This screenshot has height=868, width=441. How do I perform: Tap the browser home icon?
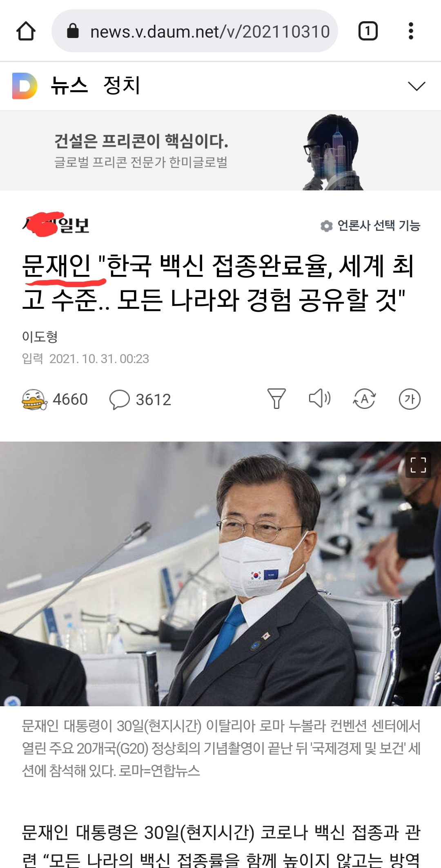[x=26, y=31]
